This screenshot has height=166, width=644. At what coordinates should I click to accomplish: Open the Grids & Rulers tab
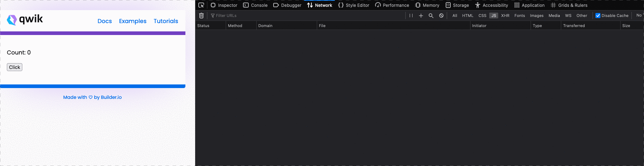click(x=569, y=5)
